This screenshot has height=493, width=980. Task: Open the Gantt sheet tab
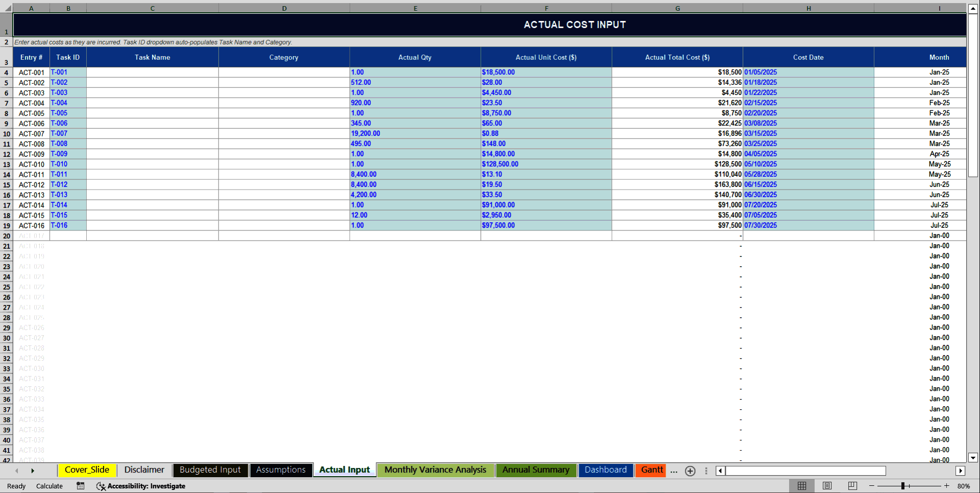pos(651,470)
